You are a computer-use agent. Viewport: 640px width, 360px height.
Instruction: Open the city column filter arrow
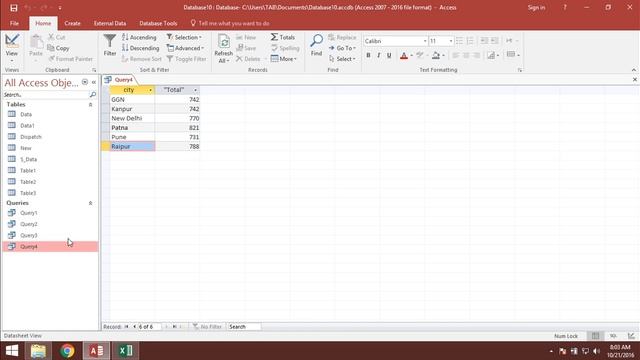[150, 90]
